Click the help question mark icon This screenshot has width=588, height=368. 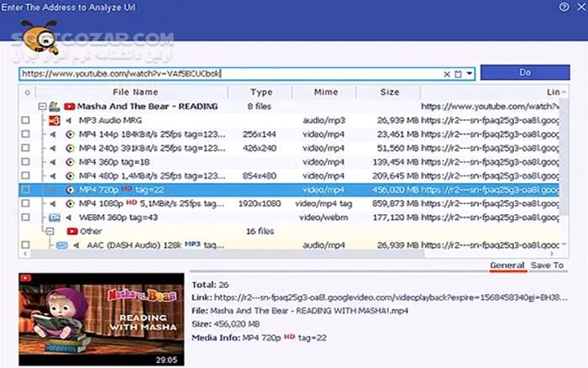pyautogui.click(x=564, y=7)
